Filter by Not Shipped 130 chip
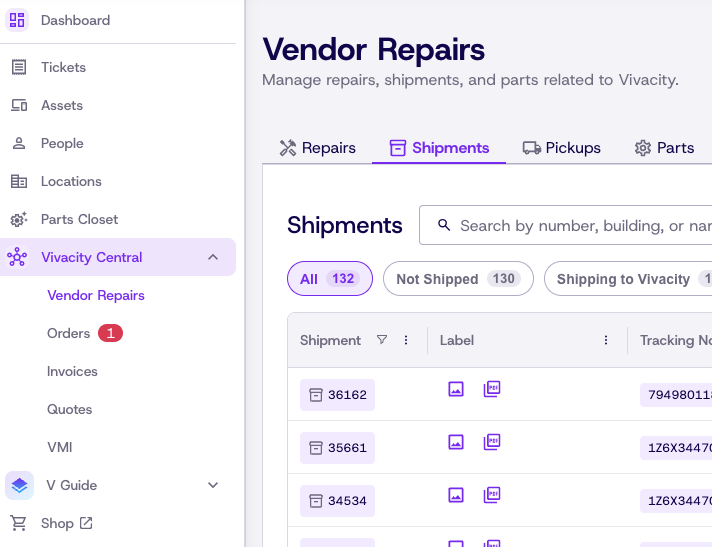Image resolution: width=712 pixels, height=547 pixels. (x=458, y=278)
